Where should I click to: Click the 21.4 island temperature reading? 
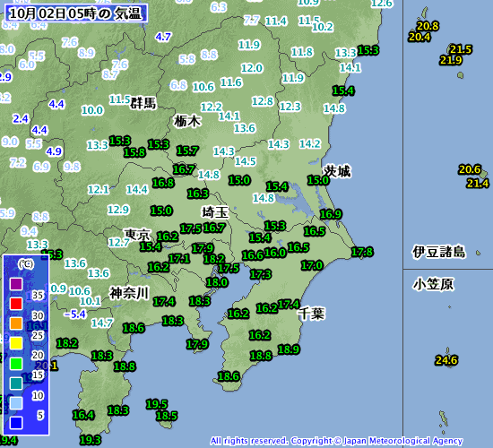478,183
